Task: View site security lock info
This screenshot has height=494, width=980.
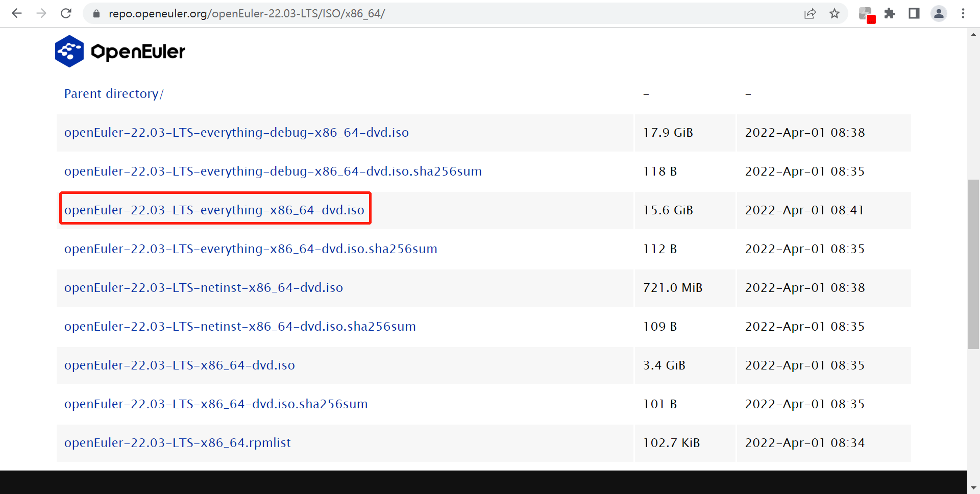Action: tap(96, 14)
